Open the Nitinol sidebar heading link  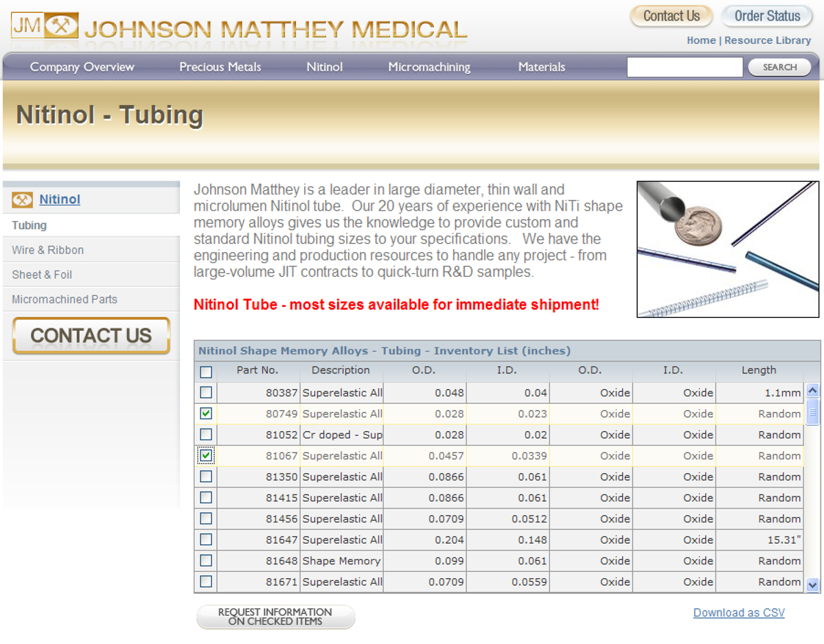point(60,200)
